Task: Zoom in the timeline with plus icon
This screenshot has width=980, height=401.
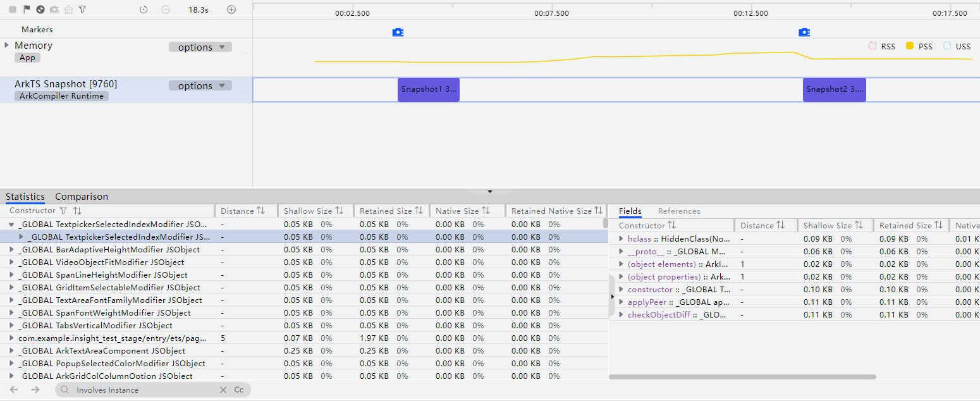Action: (231, 9)
